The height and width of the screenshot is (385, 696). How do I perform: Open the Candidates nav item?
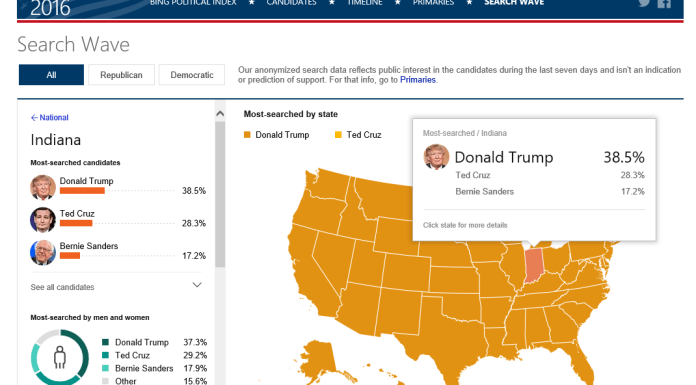pos(291,3)
